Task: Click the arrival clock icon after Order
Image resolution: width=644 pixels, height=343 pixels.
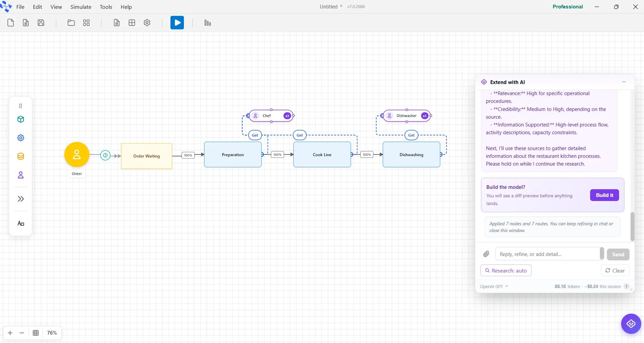Action: pos(105,155)
